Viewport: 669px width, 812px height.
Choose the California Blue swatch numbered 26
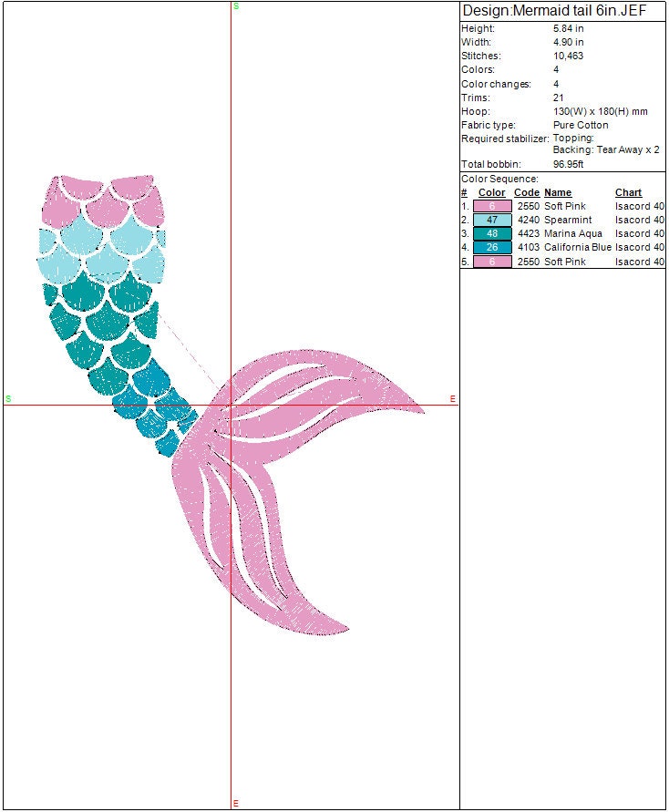pos(492,248)
